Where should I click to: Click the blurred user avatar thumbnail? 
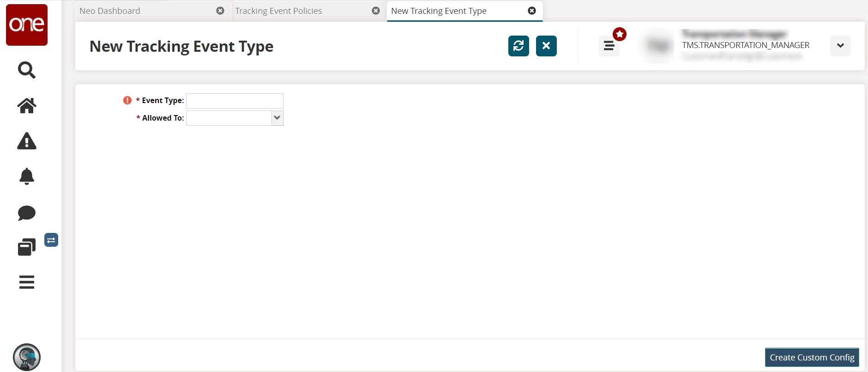pos(658,46)
